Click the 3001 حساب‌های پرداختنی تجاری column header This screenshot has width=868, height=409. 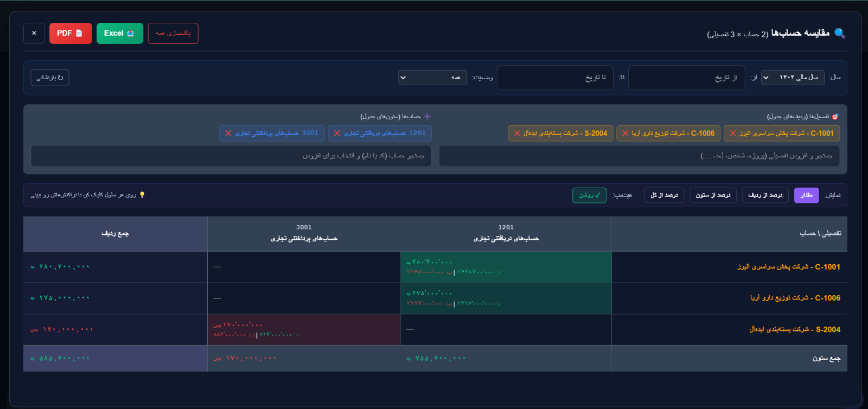304,234
